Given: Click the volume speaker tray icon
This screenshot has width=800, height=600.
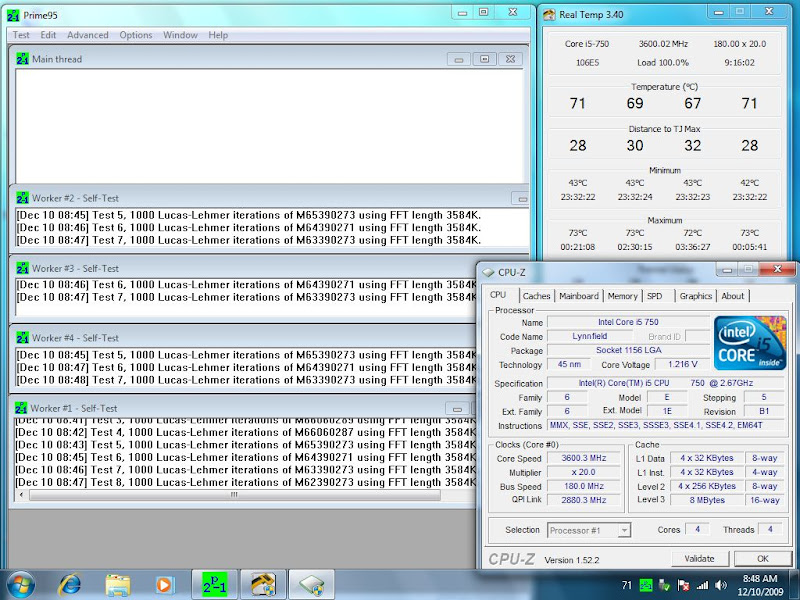Looking at the screenshot, I should click(x=720, y=584).
